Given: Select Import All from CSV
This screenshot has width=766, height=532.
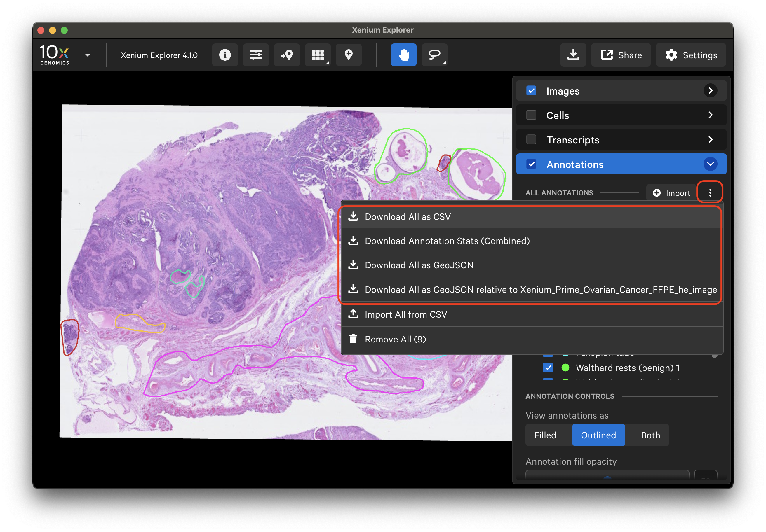Looking at the screenshot, I should click(406, 315).
